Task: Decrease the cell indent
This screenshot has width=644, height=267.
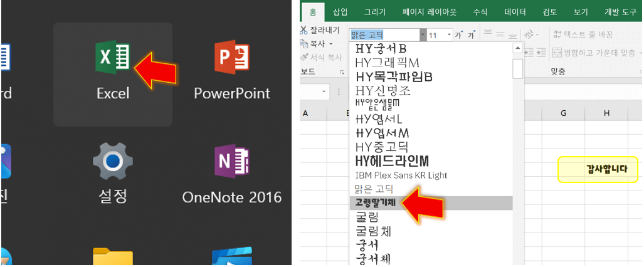Action: 529,53
